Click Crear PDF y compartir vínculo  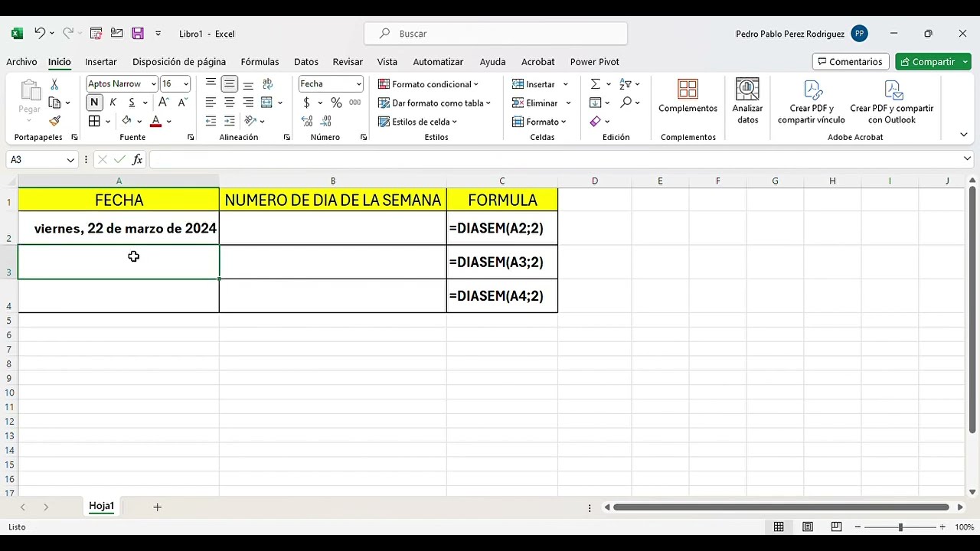[812, 103]
